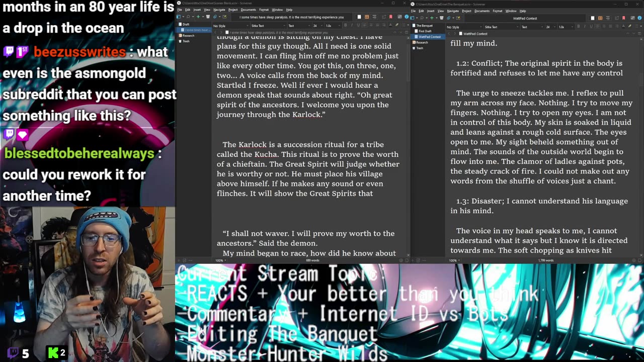Click Compile icon in Scenes Blank toolbar

click(383, 17)
